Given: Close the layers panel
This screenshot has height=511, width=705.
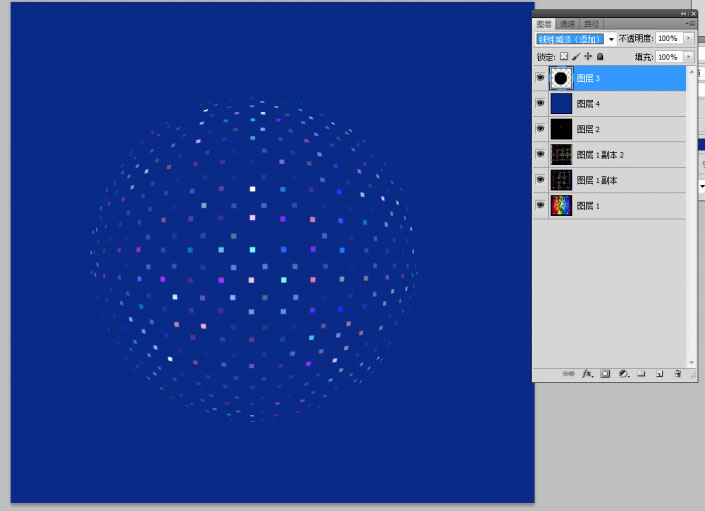Looking at the screenshot, I should click(x=693, y=13).
